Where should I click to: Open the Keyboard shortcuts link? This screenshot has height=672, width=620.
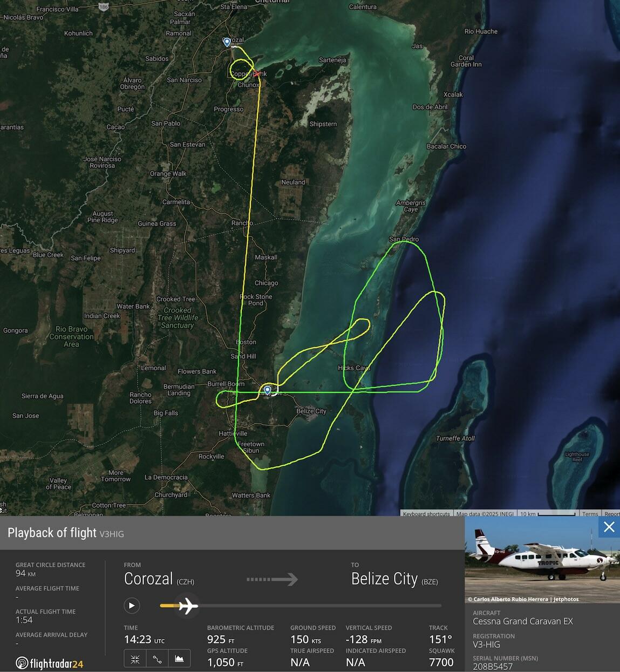click(426, 513)
